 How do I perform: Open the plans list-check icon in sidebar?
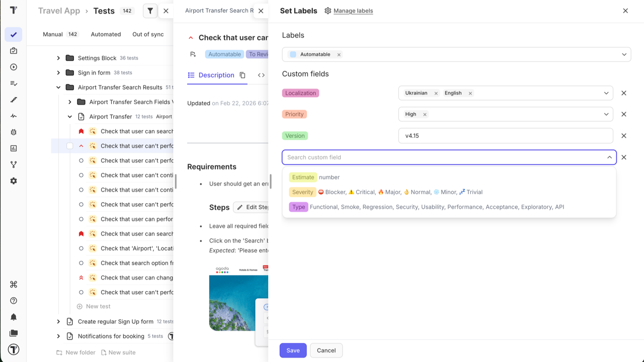(x=14, y=83)
